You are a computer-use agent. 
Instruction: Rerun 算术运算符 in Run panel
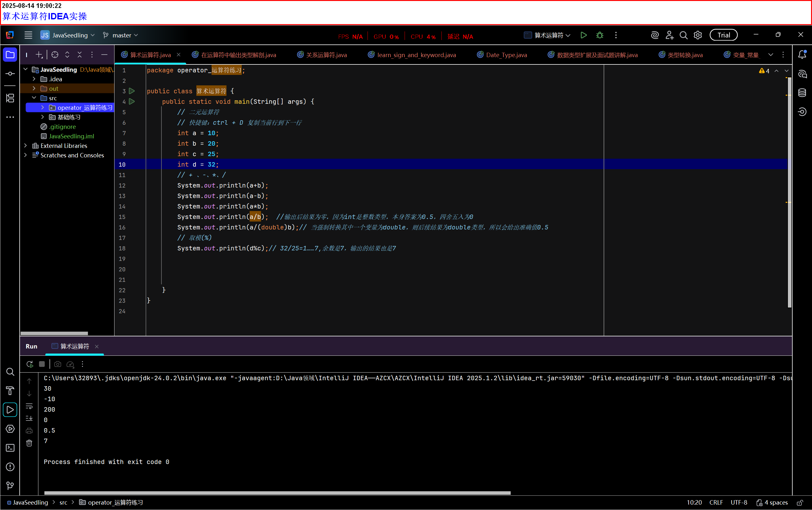point(30,364)
